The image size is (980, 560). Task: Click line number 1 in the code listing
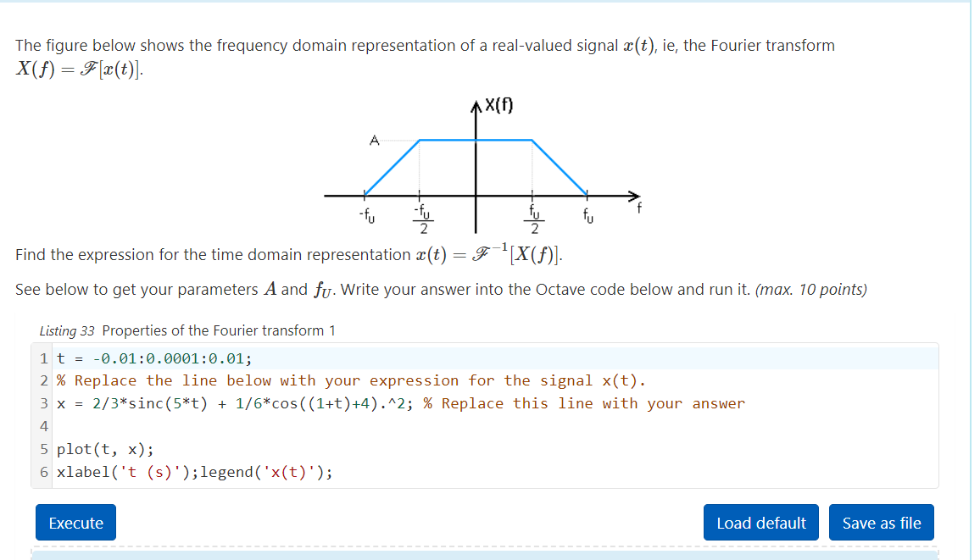[x=42, y=357]
